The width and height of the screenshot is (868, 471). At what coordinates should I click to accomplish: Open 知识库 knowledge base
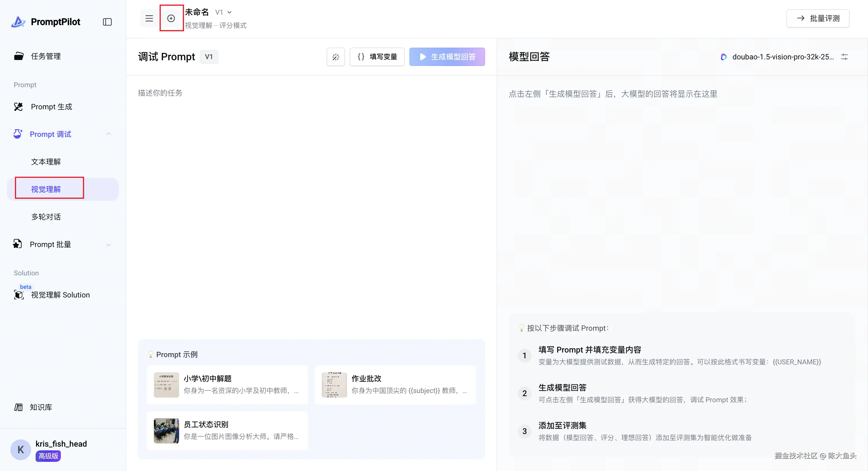(40, 407)
